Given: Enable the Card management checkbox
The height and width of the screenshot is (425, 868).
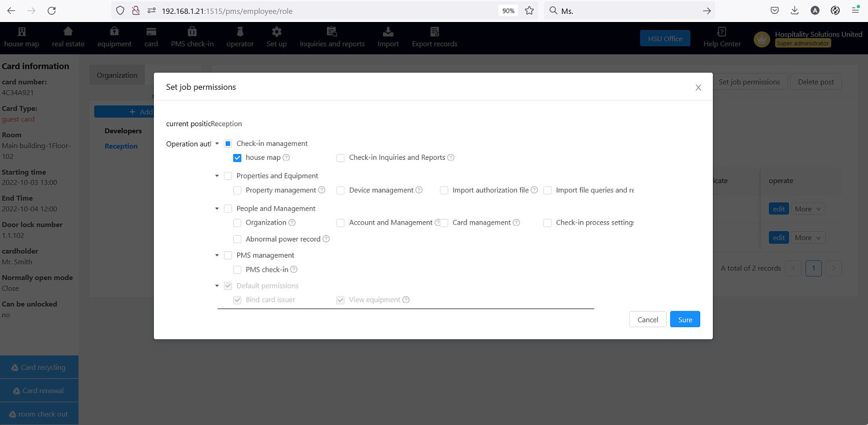Looking at the screenshot, I should 444,222.
